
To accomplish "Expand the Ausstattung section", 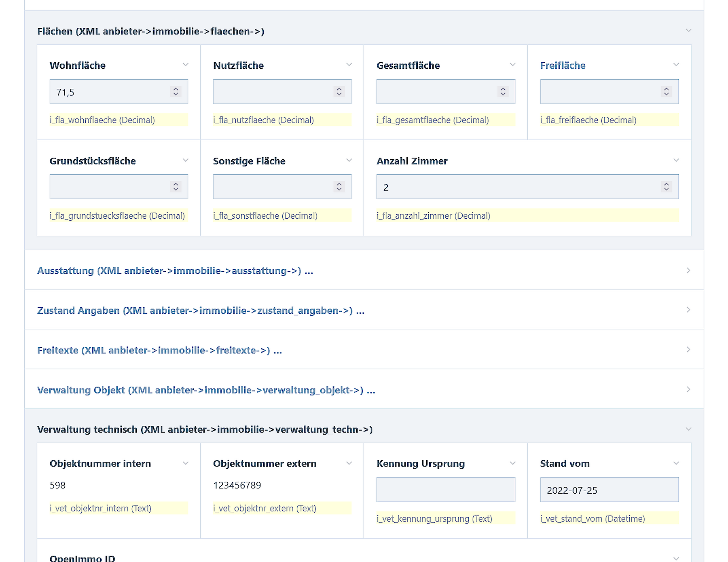I will pyautogui.click(x=688, y=270).
